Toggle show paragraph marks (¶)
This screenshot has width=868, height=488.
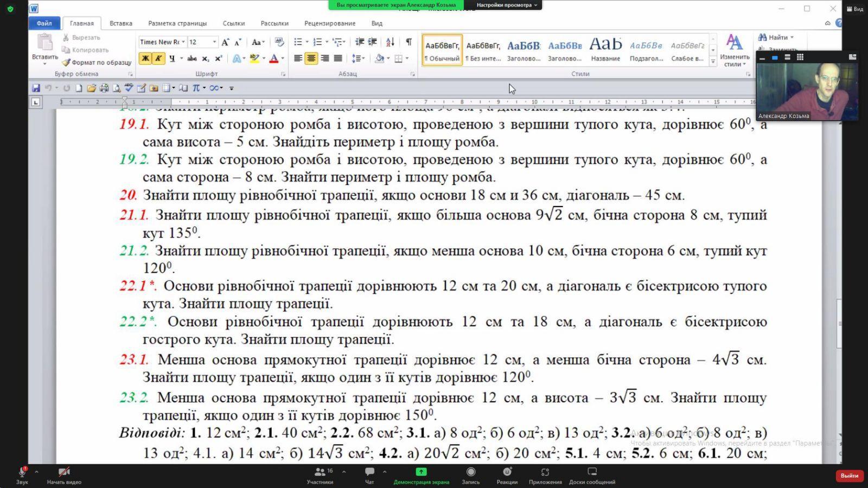[409, 42]
